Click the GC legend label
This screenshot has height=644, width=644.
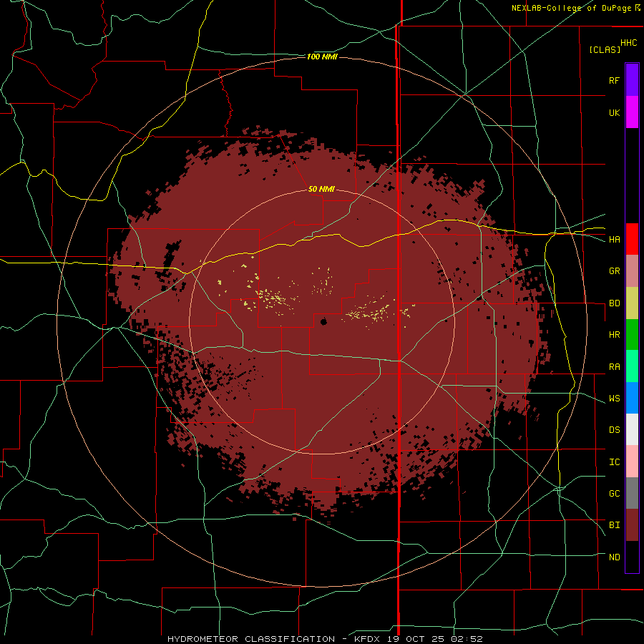[x=614, y=493]
